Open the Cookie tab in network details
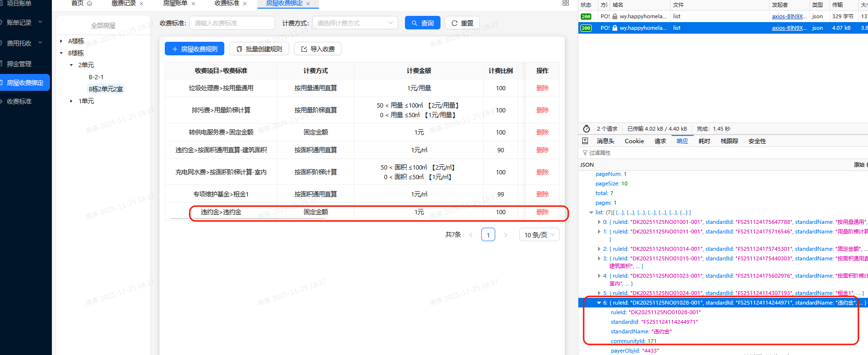This screenshot has height=355, width=868. click(x=634, y=141)
